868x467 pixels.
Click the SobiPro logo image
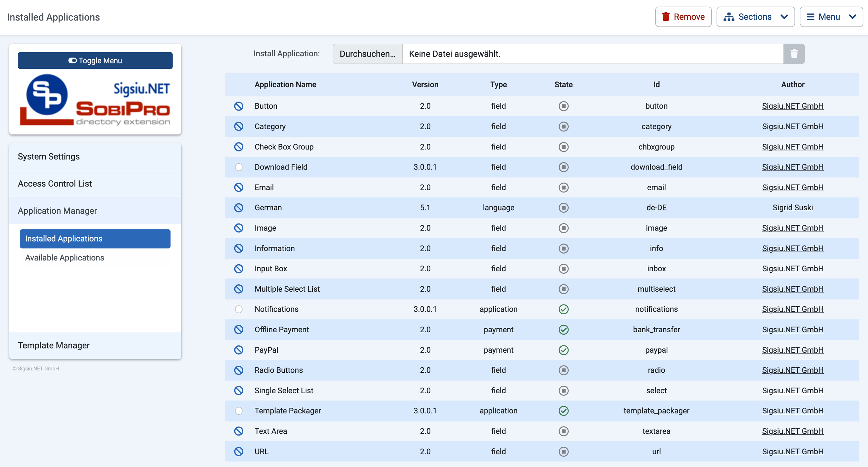95,100
